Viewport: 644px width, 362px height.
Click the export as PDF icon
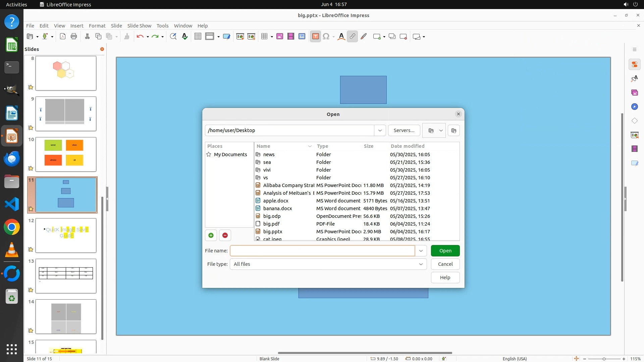point(63,37)
